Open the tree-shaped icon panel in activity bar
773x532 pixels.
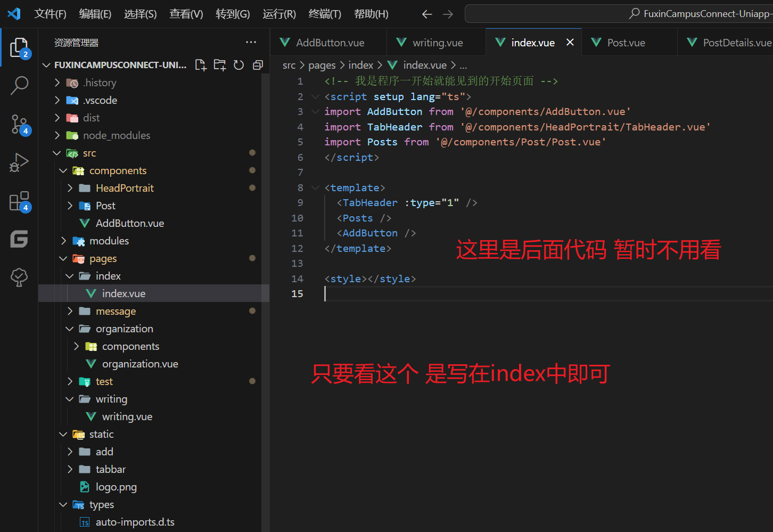[19, 277]
